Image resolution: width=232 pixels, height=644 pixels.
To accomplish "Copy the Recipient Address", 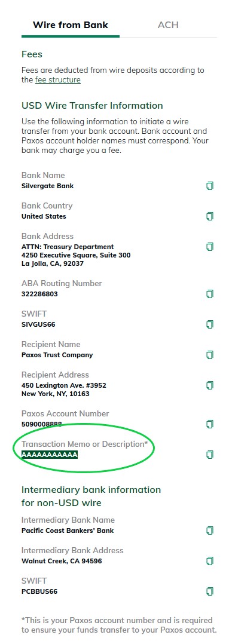I will [210, 385].
